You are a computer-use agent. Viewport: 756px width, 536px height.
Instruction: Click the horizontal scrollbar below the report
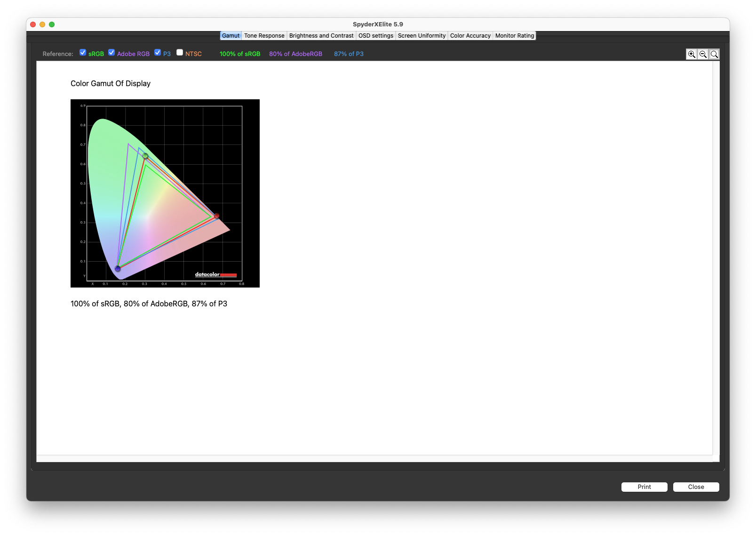[374, 458]
